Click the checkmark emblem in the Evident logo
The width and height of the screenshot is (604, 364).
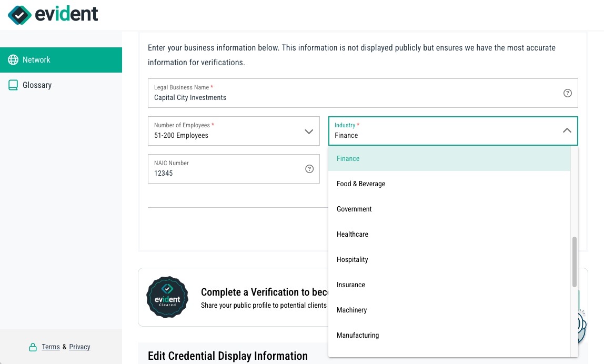19,15
